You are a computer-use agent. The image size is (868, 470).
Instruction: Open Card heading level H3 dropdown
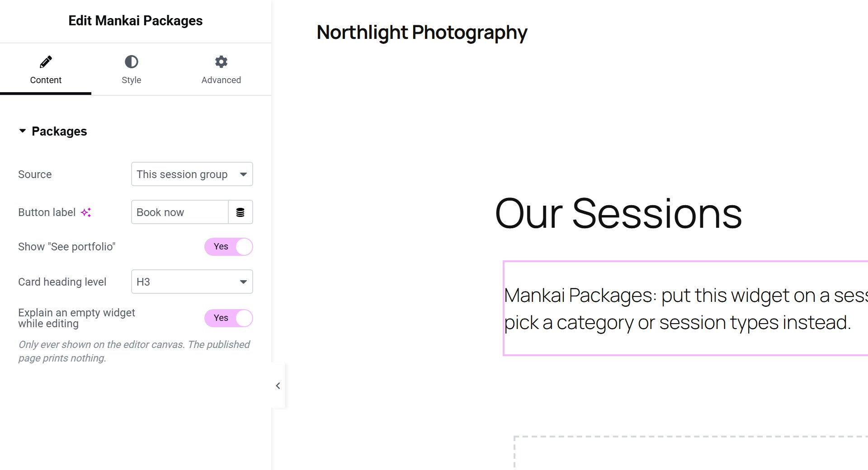click(x=192, y=282)
